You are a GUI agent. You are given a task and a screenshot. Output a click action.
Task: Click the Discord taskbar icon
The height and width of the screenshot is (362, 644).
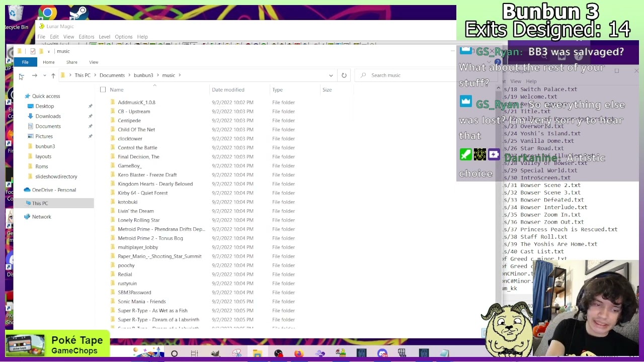pos(382,354)
